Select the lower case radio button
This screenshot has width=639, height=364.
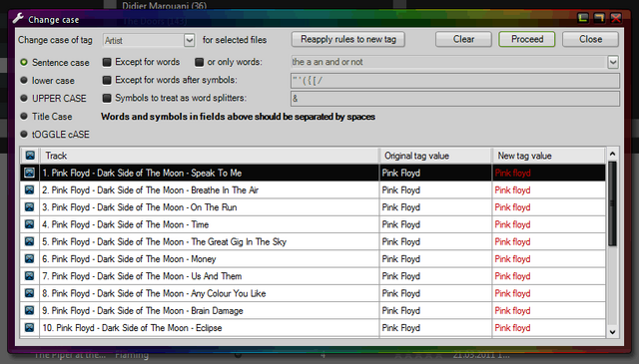pos(24,80)
